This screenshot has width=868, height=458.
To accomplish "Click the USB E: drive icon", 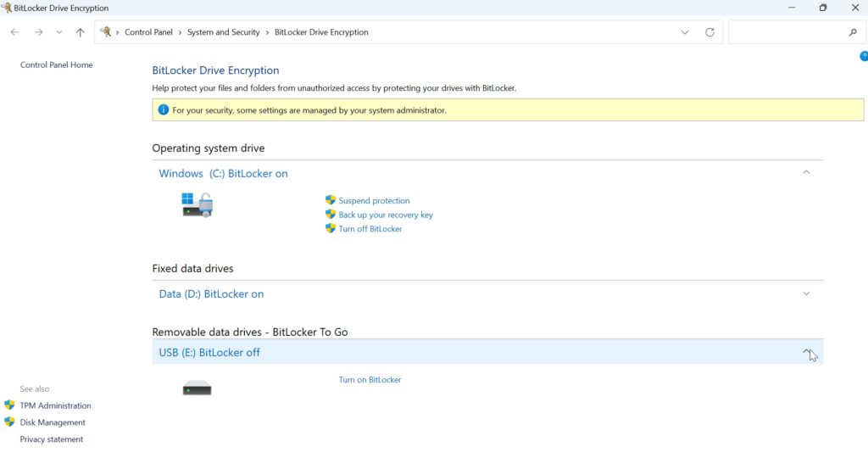I will pos(197,388).
